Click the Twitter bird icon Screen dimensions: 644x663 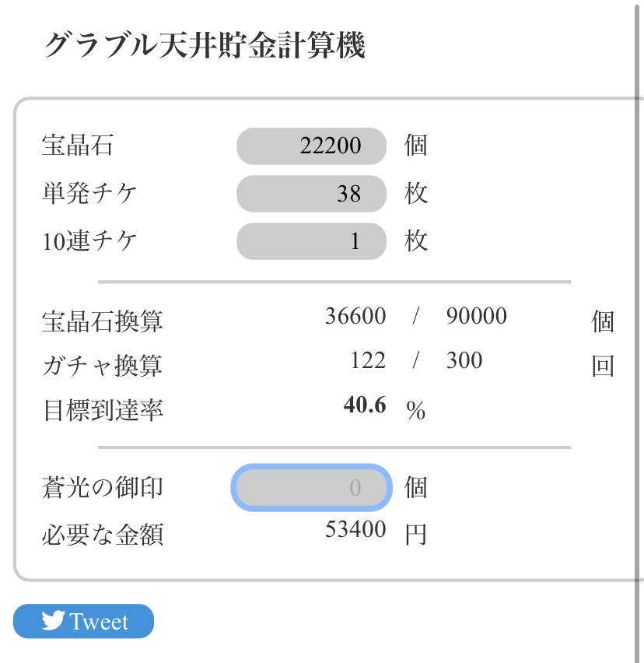pyautogui.click(x=53, y=620)
